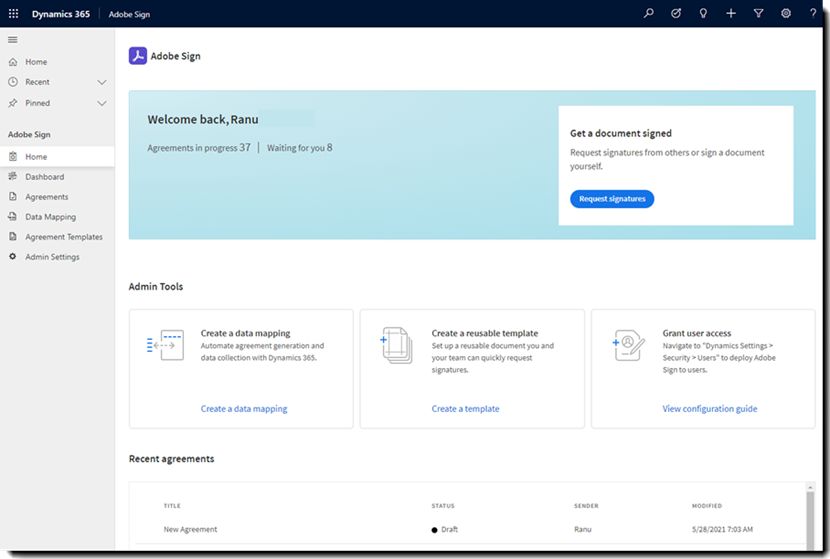Click the Draft status cell
Screen dimensions: 830x559
click(445, 529)
